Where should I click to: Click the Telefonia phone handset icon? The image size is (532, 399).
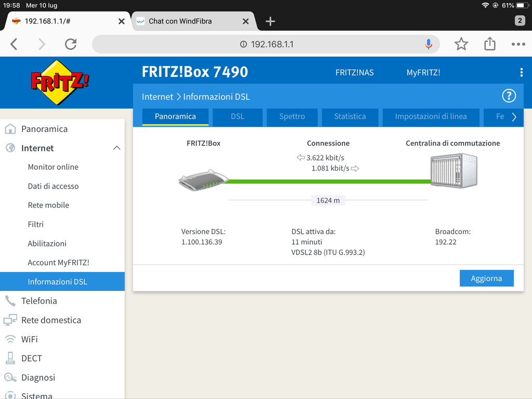coord(10,301)
